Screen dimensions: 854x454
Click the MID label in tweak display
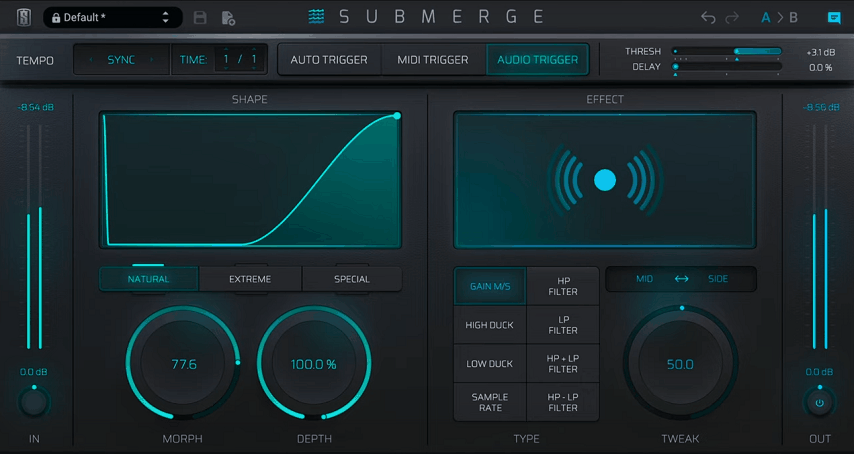(x=644, y=279)
